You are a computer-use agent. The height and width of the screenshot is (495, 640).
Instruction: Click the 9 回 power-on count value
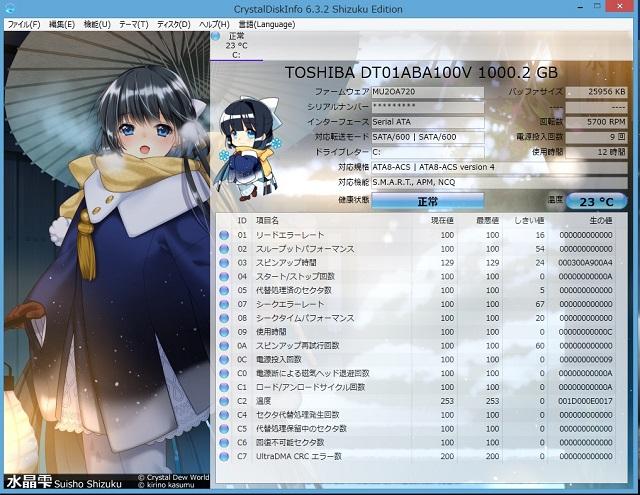click(596, 137)
